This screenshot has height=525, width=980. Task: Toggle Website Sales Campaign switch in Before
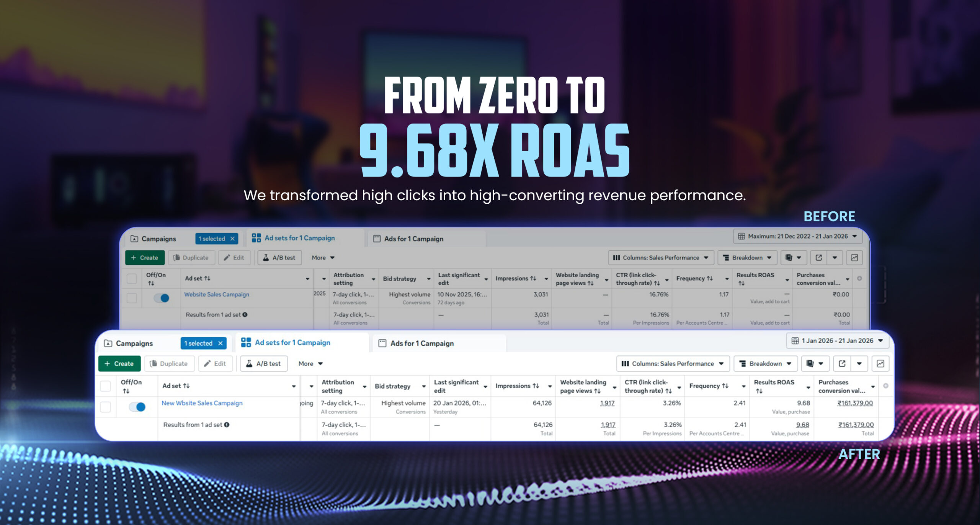(x=161, y=298)
